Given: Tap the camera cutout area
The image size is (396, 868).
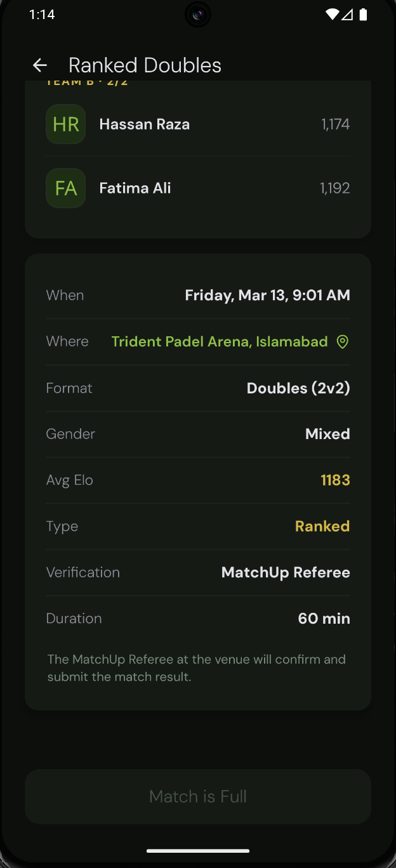Looking at the screenshot, I should pyautogui.click(x=197, y=14).
